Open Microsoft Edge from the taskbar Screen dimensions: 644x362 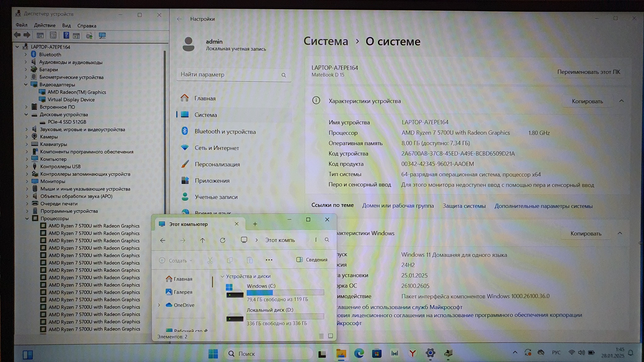coord(359,354)
